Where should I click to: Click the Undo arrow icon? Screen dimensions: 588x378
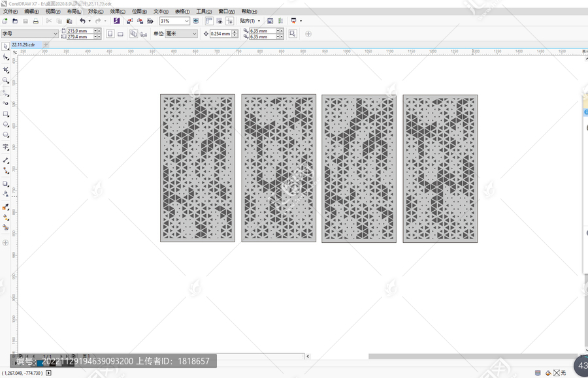click(x=82, y=21)
